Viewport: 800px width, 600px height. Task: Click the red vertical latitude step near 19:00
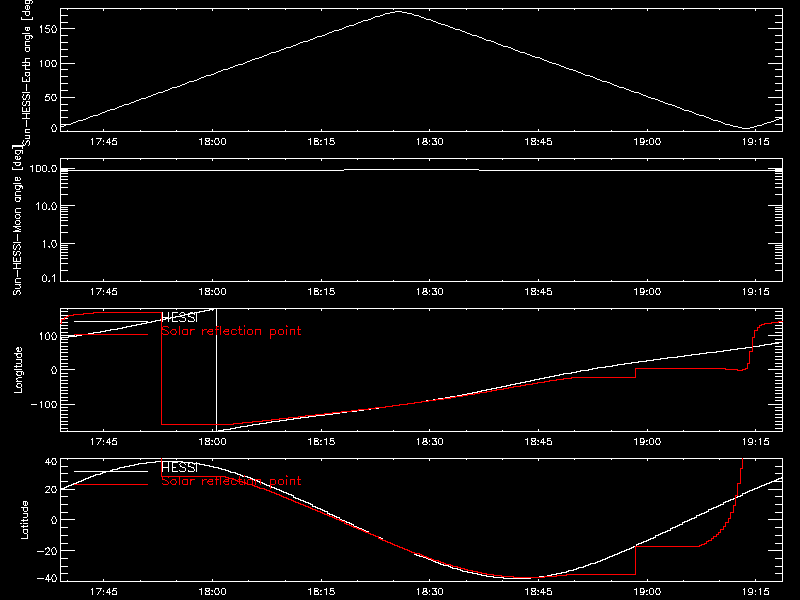click(x=636, y=560)
